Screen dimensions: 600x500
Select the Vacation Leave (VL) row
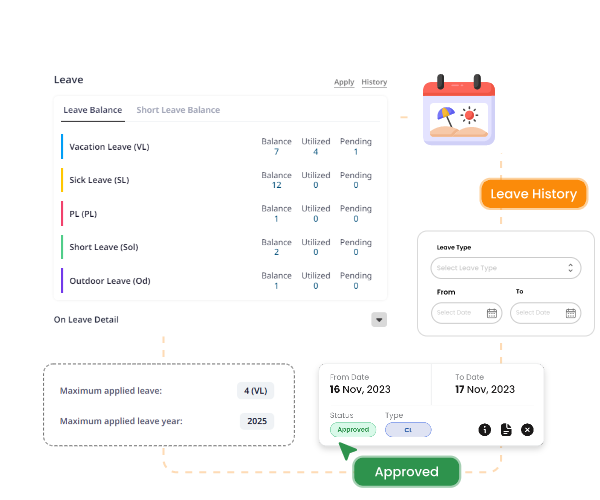click(x=109, y=147)
